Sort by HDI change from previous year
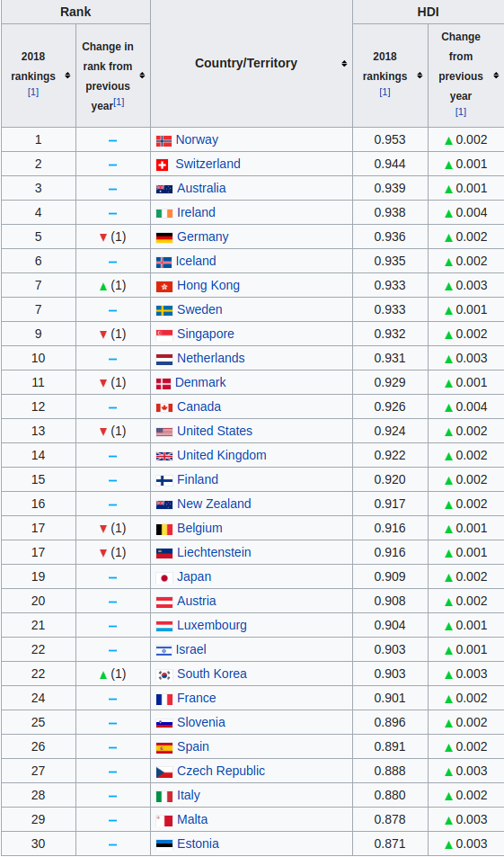Viewport: 504px width, 857px height. [x=496, y=76]
